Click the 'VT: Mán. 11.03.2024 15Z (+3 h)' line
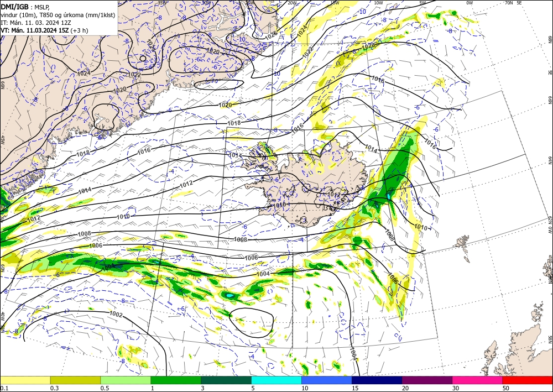 [x=44, y=30]
